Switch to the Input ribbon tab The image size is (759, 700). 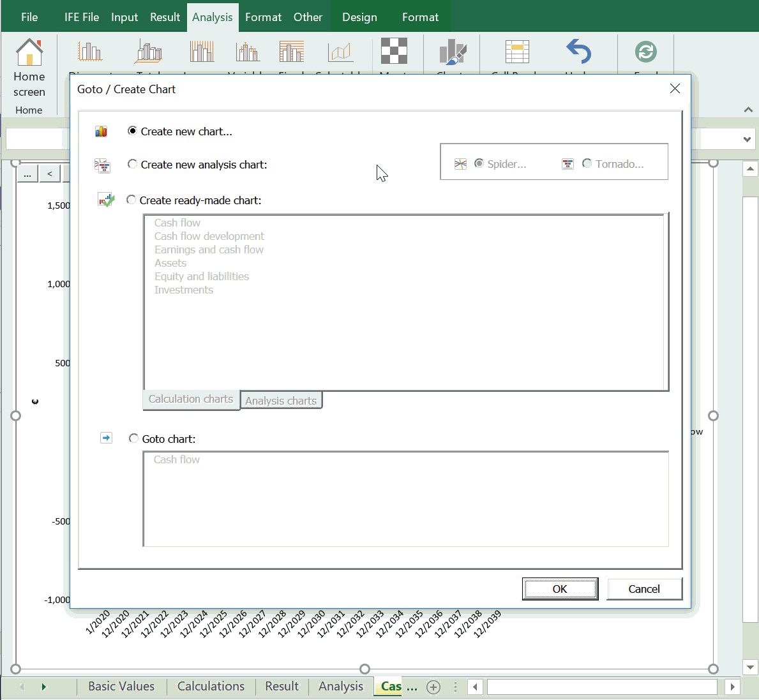124,17
